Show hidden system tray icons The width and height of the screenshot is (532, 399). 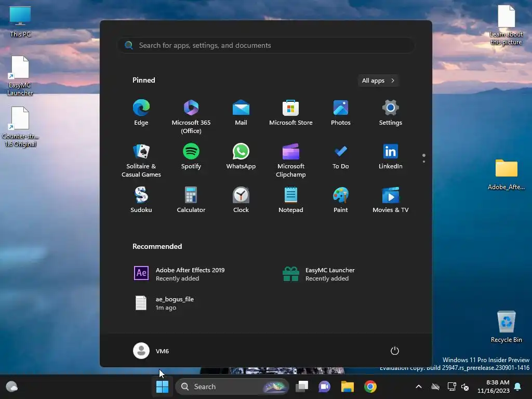coord(419,387)
